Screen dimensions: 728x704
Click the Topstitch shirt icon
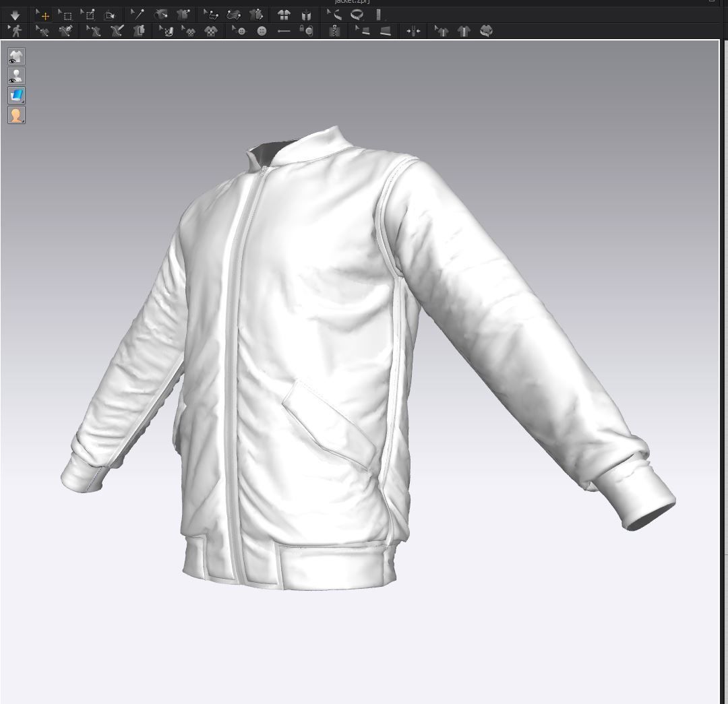pyautogui.click(x=464, y=31)
